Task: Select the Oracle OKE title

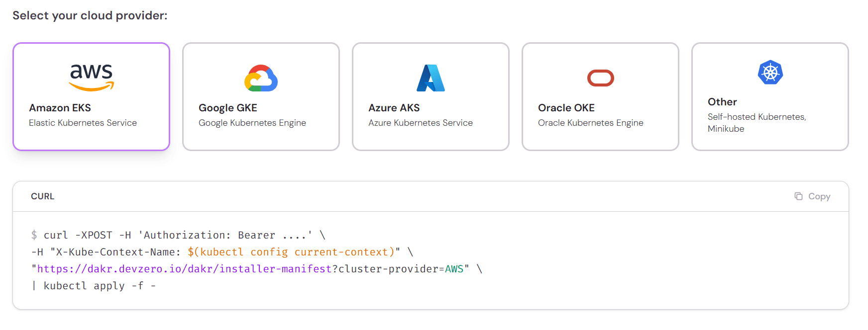Action: (x=566, y=108)
